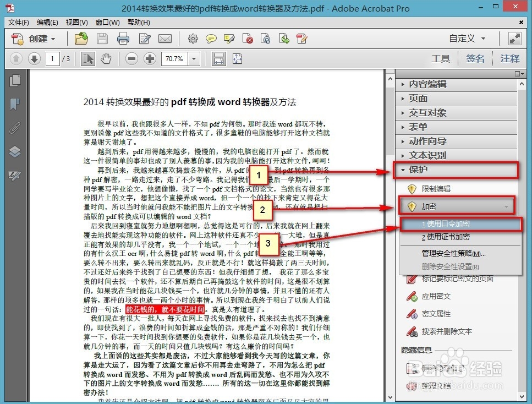Select 使用口令加密 menu item
Image resolution: width=532 pixels, height=404 pixels.
coord(460,224)
